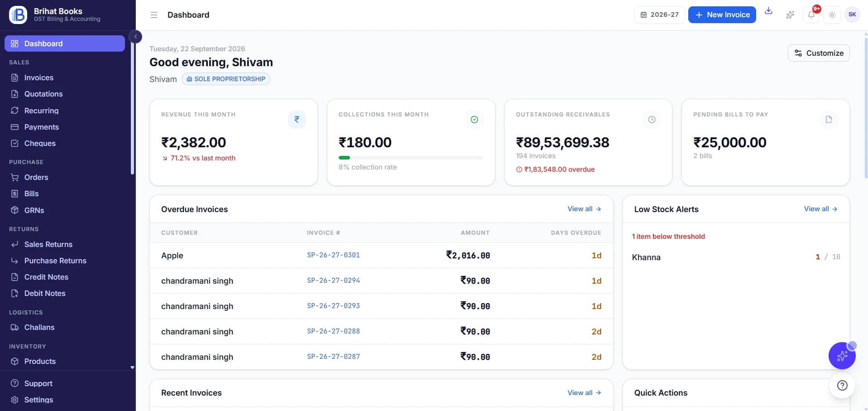Image resolution: width=868 pixels, height=411 pixels.
Task: Click the Customize button
Action: (819, 53)
